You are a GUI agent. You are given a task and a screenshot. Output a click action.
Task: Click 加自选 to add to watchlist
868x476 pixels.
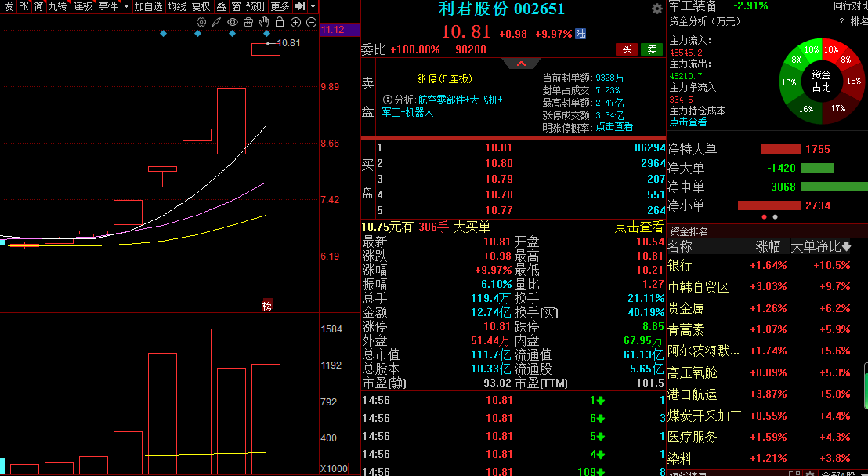pos(149,6)
